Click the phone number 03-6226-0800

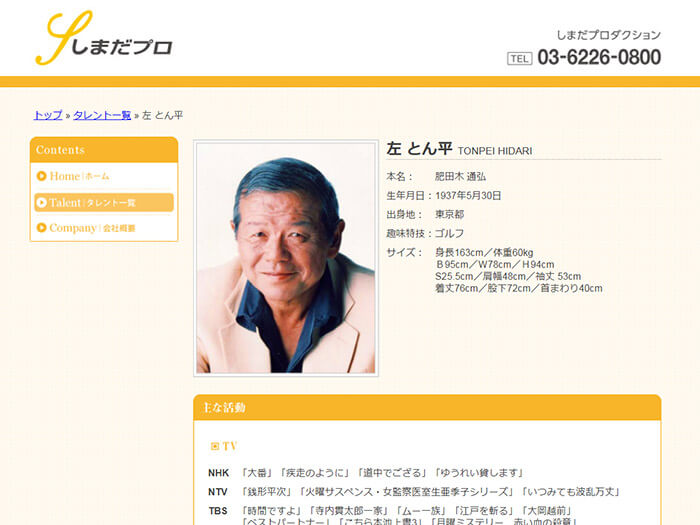(599, 58)
